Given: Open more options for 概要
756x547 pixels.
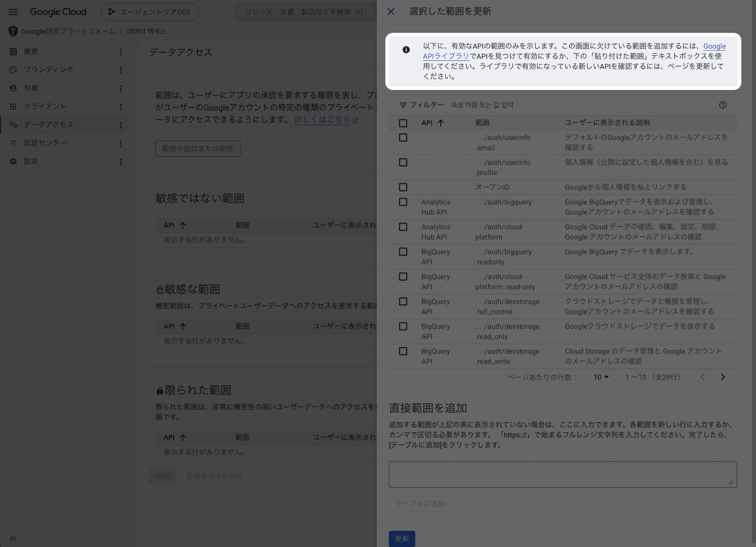Looking at the screenshot, I should point(121,52).
